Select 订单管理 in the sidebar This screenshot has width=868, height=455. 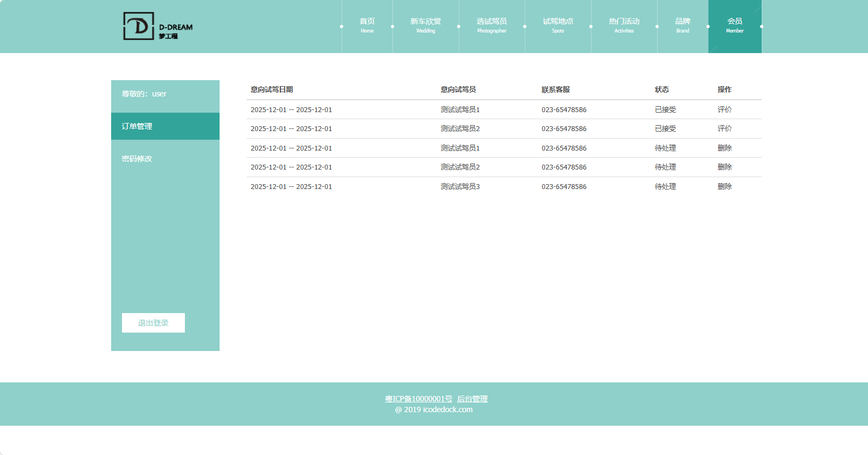click(x=165, y=126)
